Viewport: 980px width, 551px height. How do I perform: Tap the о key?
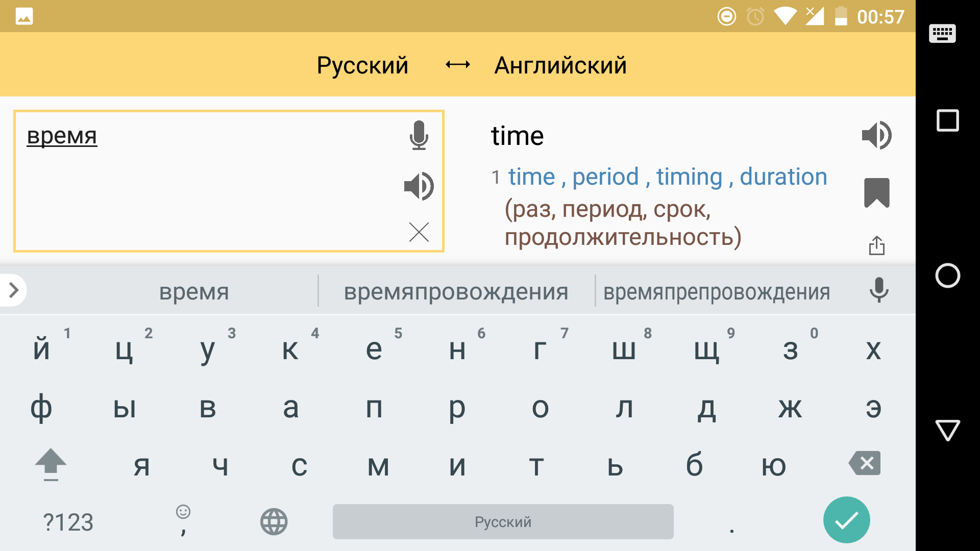point(541,408)
